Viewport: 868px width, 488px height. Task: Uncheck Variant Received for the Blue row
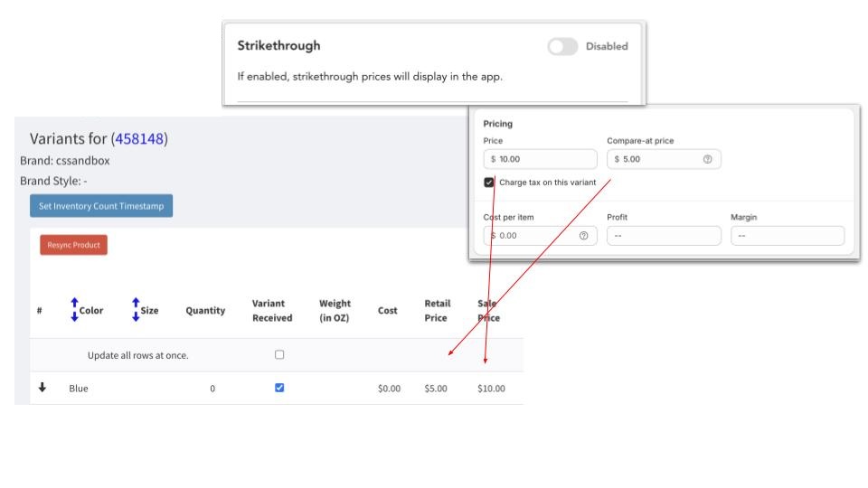(x=279, y=388)
